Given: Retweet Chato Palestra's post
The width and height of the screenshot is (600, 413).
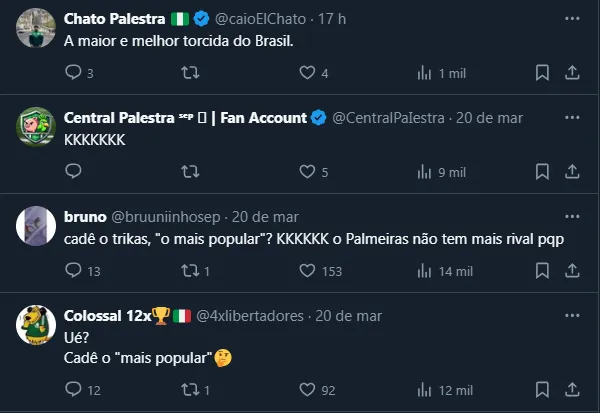Looking at the screenshot, I should coord(187,73).
